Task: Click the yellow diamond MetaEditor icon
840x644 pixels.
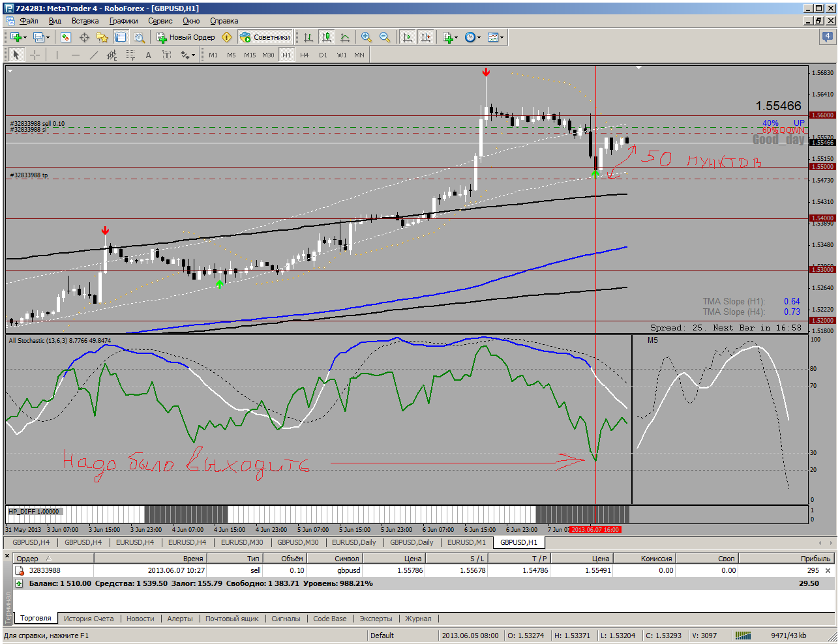Action: [227, 37]
